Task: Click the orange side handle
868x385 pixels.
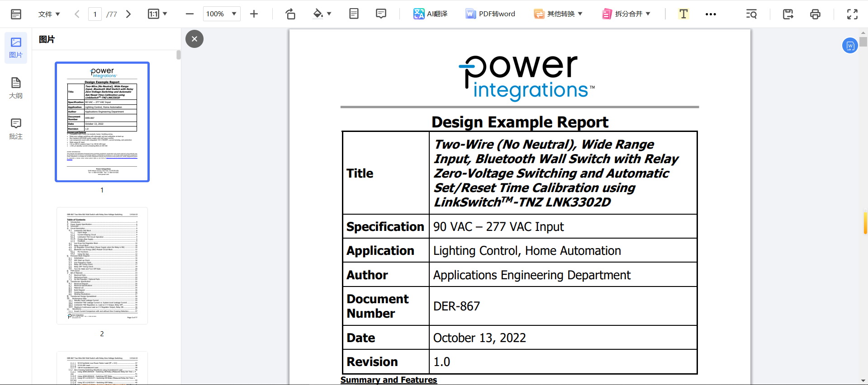Action: coord(865,223)
